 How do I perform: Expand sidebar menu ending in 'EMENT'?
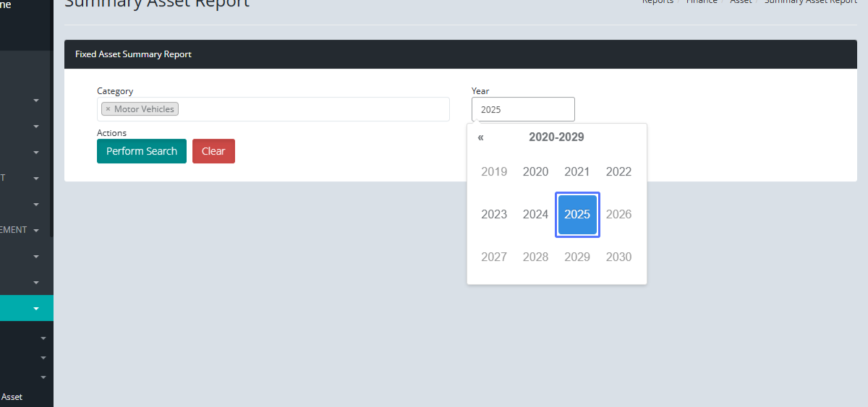(x=36, y=231)
